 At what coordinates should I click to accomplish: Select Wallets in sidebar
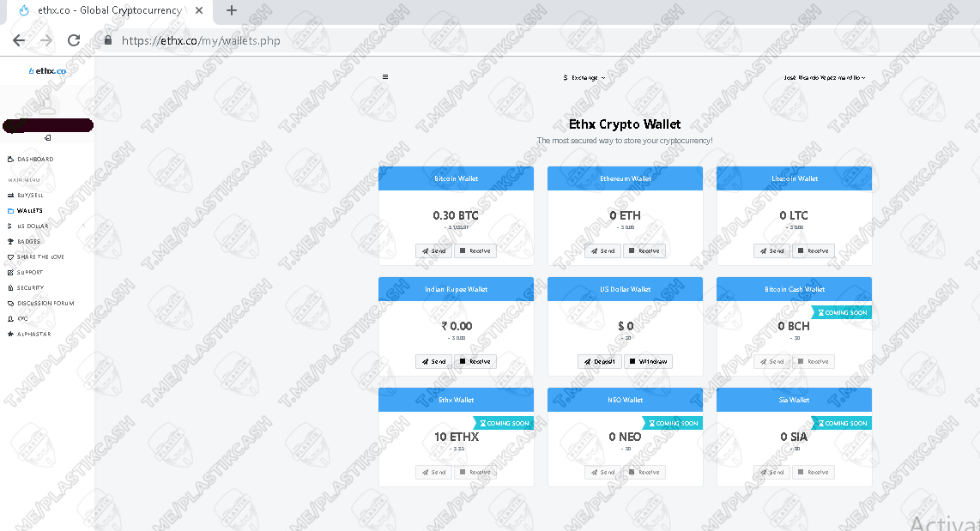[25, 210]
